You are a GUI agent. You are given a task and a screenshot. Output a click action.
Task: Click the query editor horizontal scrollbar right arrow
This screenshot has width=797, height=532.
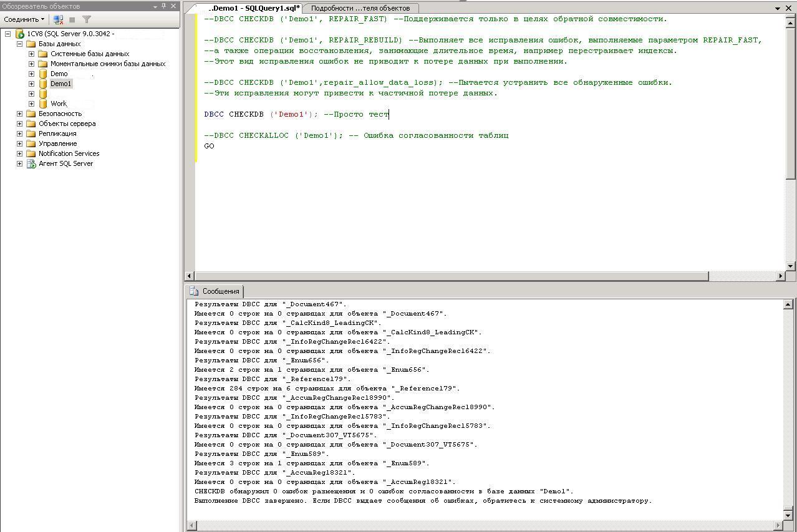click(x=780, y=276)
